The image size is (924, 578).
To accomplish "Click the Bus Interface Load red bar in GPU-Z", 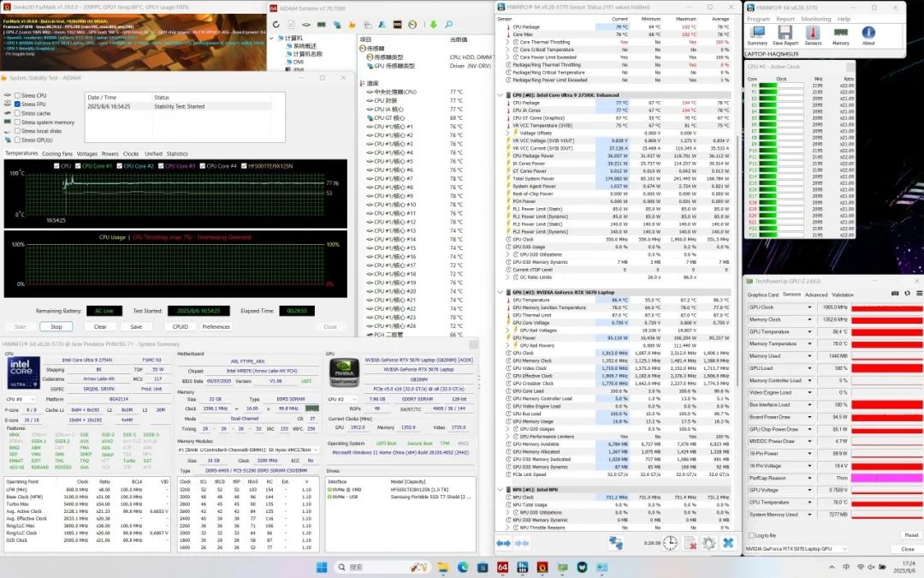I will tap(887, 405).
